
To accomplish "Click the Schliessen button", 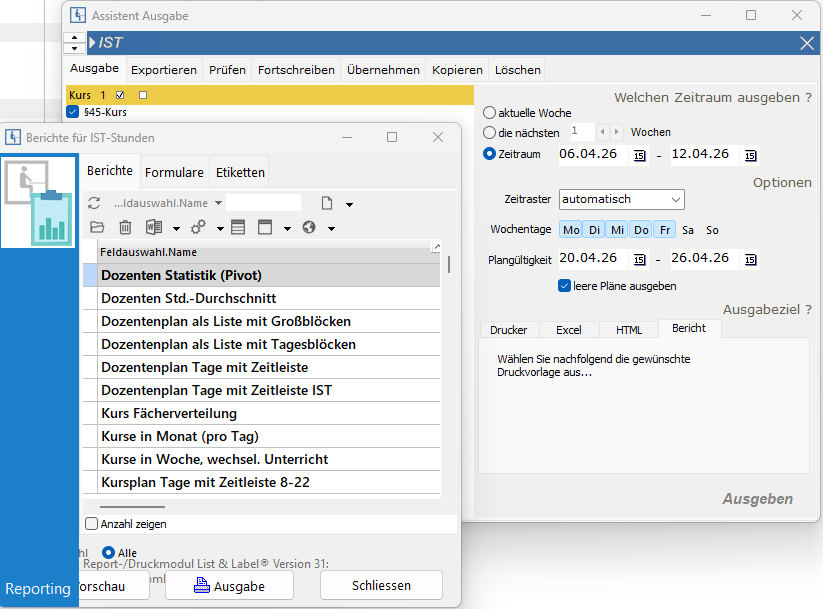I will coord(381,586).
